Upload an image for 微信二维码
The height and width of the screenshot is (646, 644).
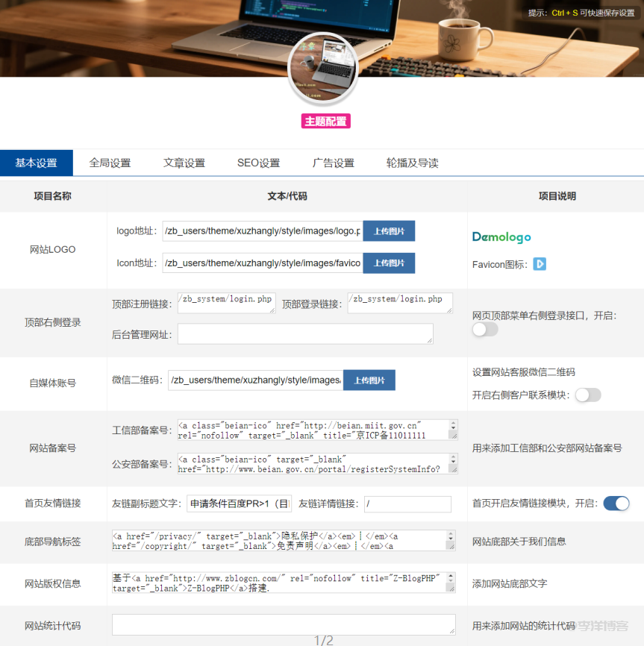click(x=369, y=380)
